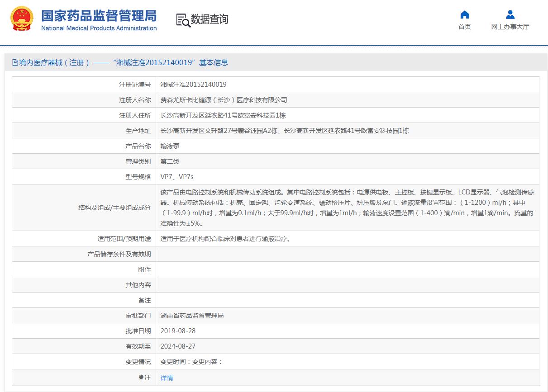The height and width of the screenshot is (392, 548).
Task: Click the 首页 home icon
Action: pos(464,14)
